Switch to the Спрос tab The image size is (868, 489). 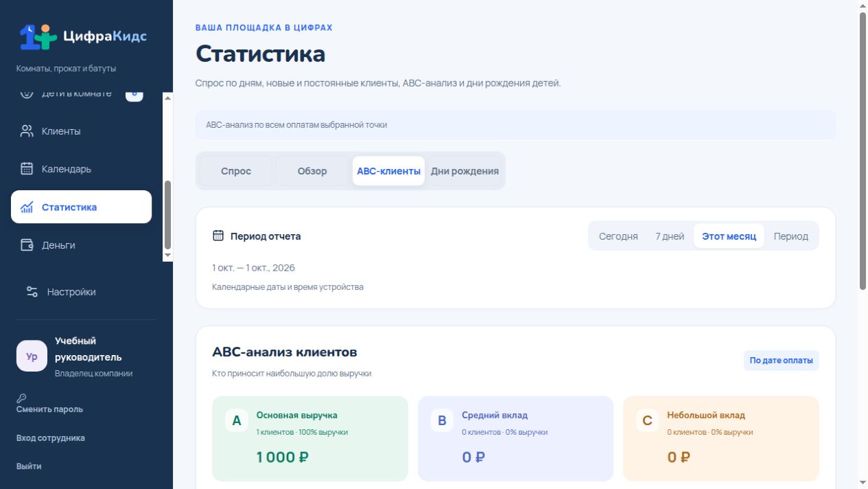click(x=236, y=171)
